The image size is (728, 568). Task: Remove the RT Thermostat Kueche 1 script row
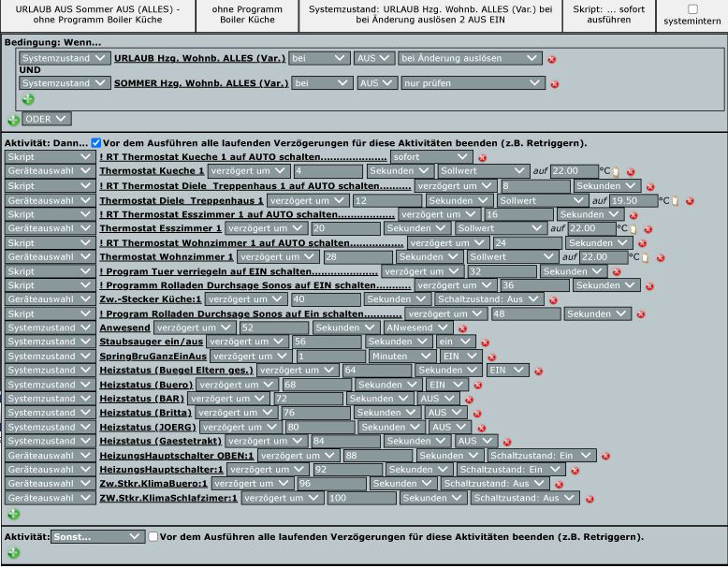[483, 157]
